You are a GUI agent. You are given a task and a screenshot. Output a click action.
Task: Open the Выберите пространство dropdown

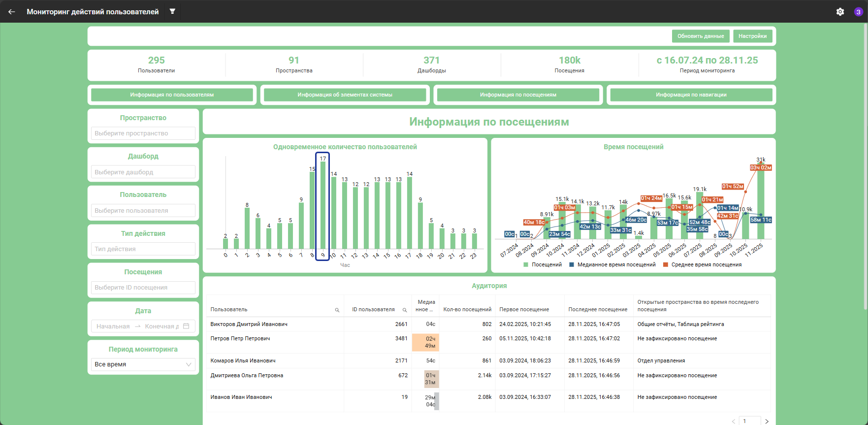click(143, 133)
